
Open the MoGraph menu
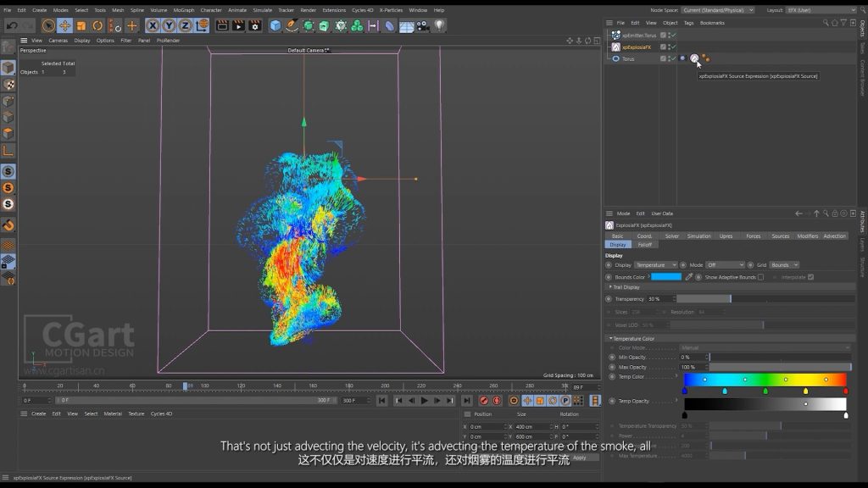click(x=184, y=10)
